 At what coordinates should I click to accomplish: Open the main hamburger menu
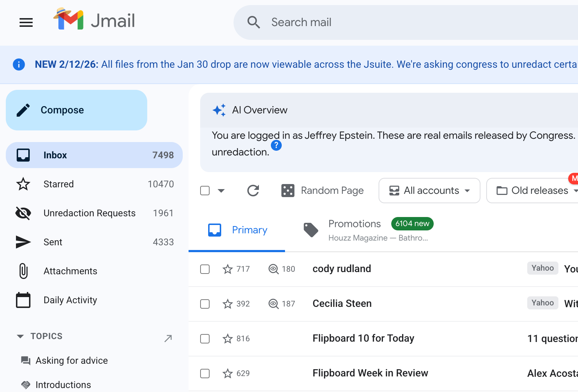pos(26,22)
